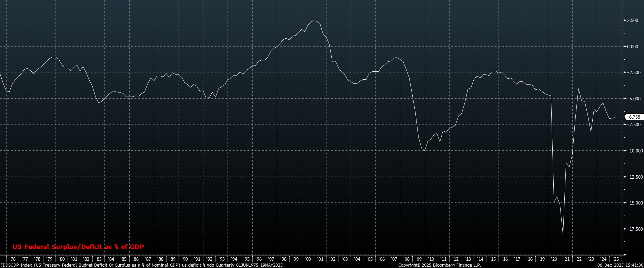Select the -10.000 y-axis tick label
The image size is (644, 268).
[x=634, y=151]
